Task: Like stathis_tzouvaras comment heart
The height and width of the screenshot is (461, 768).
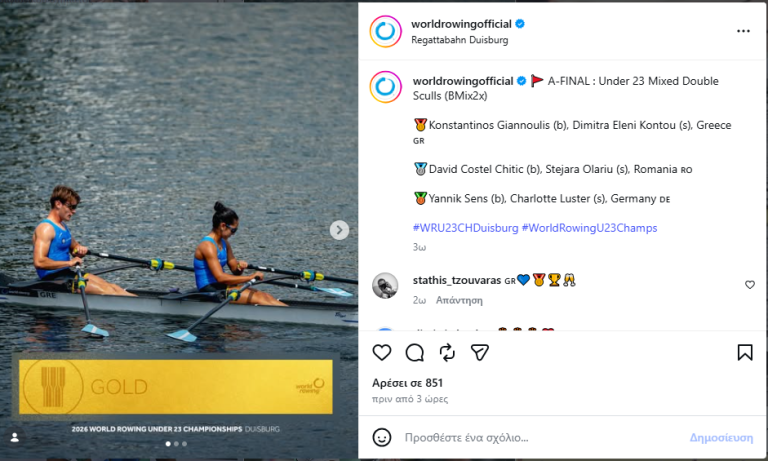Action: tap(749, 285)
